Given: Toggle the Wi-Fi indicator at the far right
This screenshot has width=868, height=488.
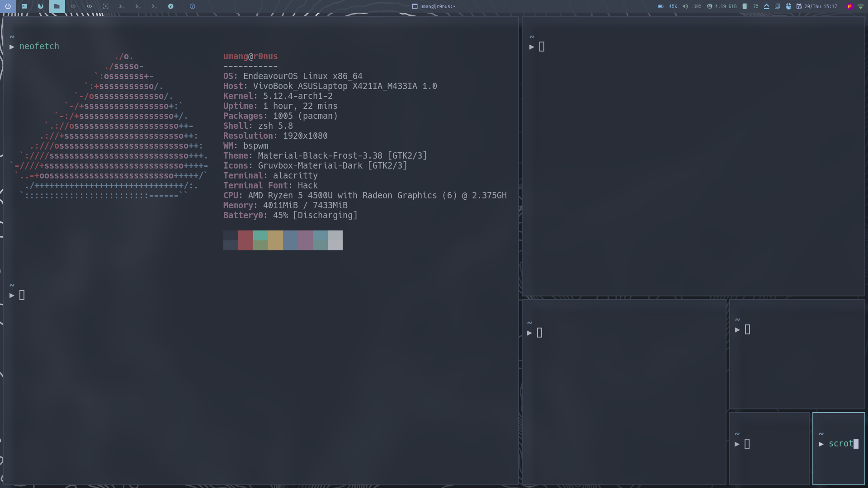Looking at the screenshot, I should (x=860, y=7).
